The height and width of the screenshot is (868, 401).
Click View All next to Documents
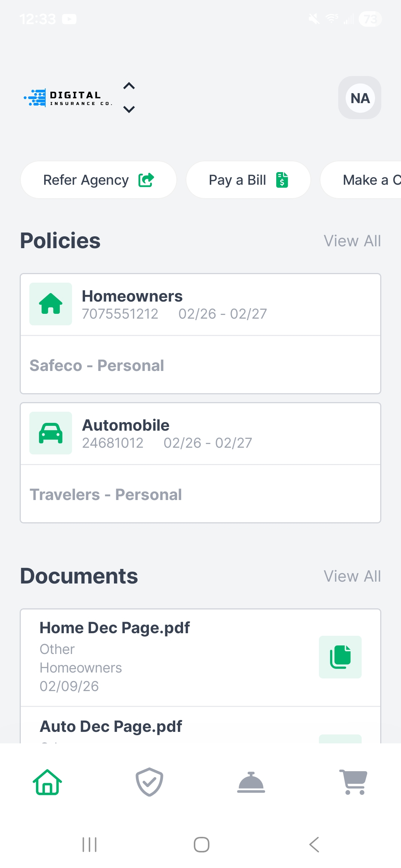click(x=352, y=576)
